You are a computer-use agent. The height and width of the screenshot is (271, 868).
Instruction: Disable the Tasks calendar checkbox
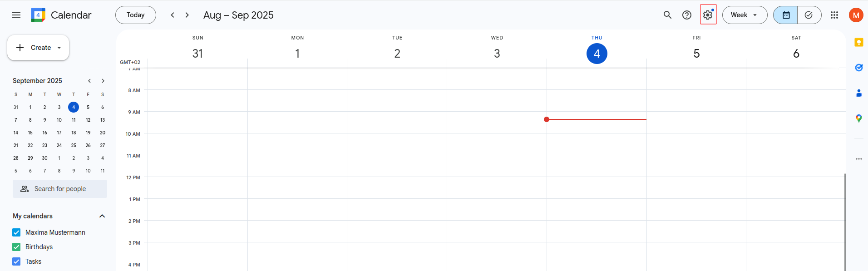[16, 261]
